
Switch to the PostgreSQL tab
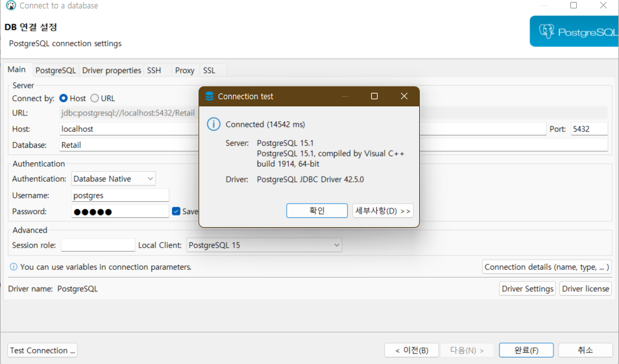[x=56, y=70]
